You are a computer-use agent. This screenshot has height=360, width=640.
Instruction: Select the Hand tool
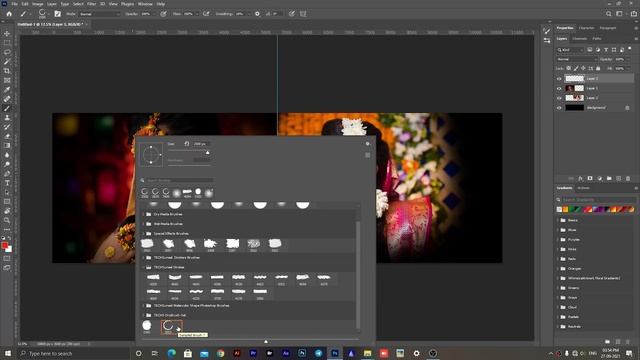coord(7,211)
